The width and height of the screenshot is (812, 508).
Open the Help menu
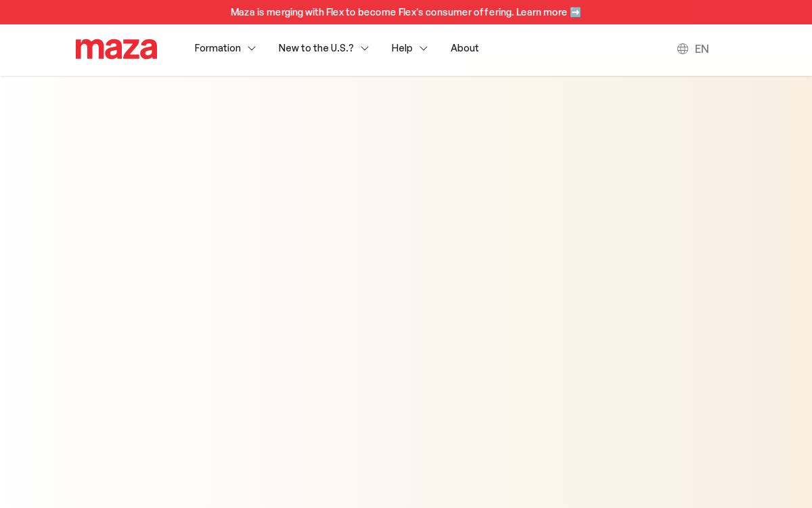pos(402,48)
